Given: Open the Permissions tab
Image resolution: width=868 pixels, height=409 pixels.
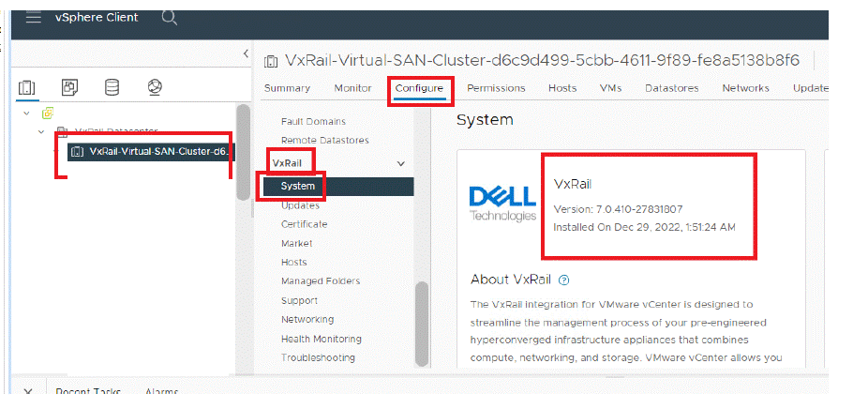Looking at the screenshot, I should 496,88.
